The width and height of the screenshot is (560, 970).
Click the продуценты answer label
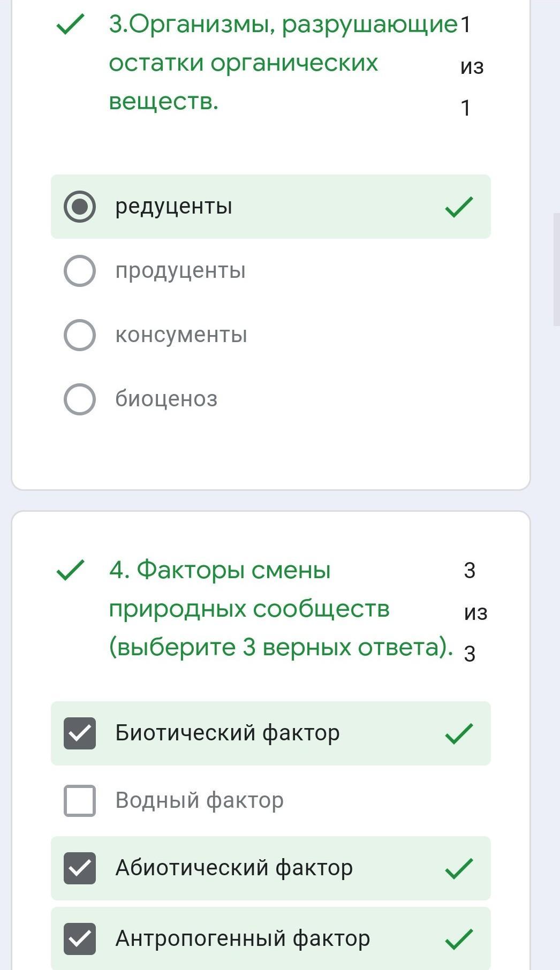[x=180, y=271]
